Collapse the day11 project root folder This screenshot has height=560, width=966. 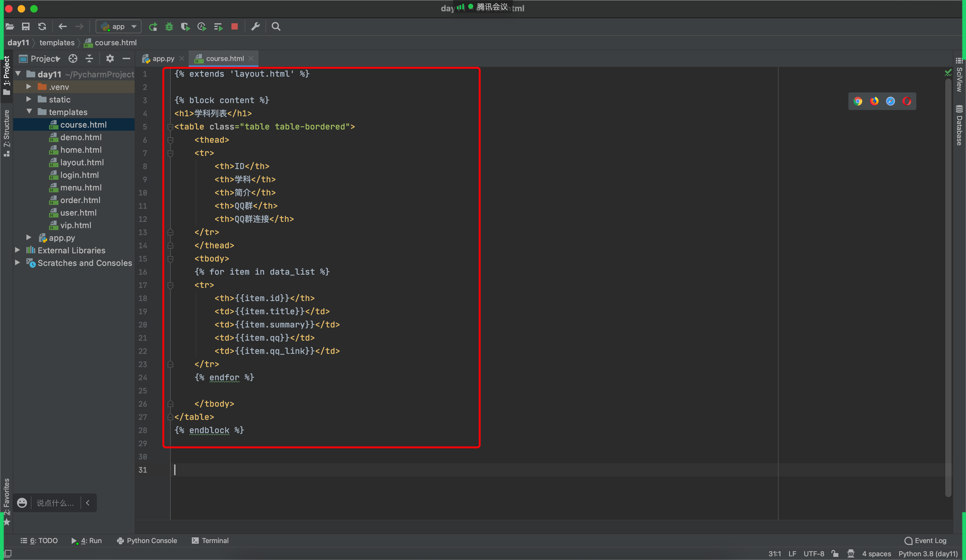(x=18, y=74)
